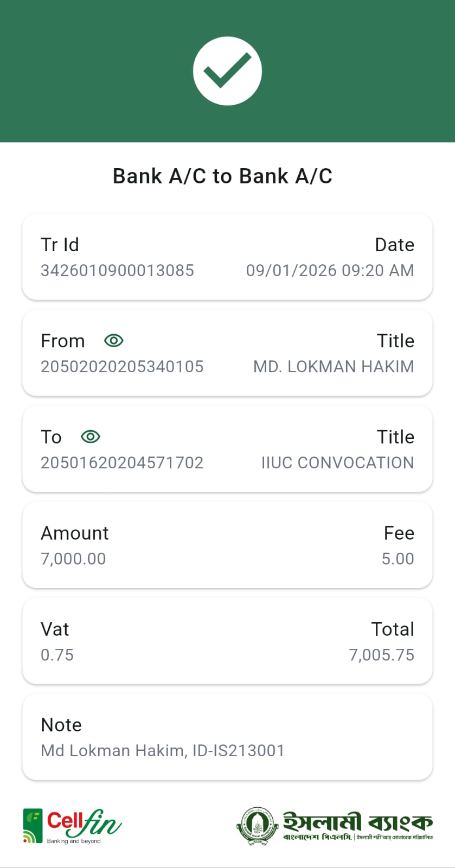Image resolution: width=455 pixels, height=868 pixels.
Task: Tap the Amount label in the card
Action: (x=75, y=533)
